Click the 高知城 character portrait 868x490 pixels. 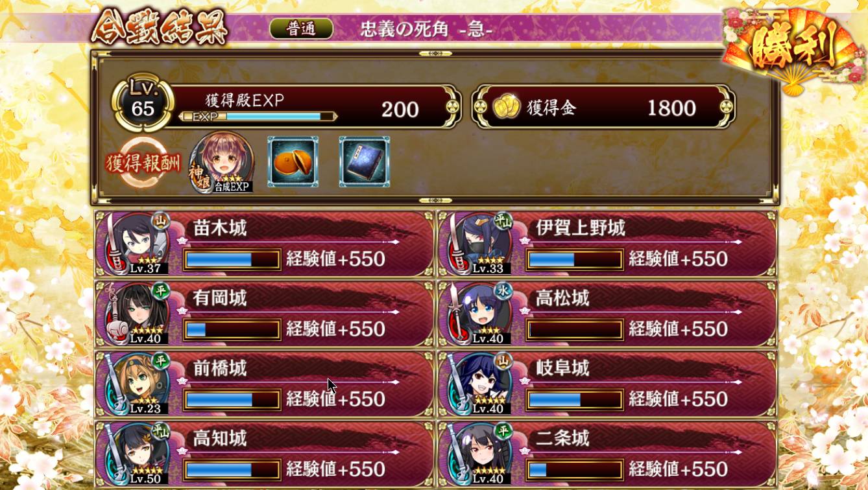[x=134, y=454]
